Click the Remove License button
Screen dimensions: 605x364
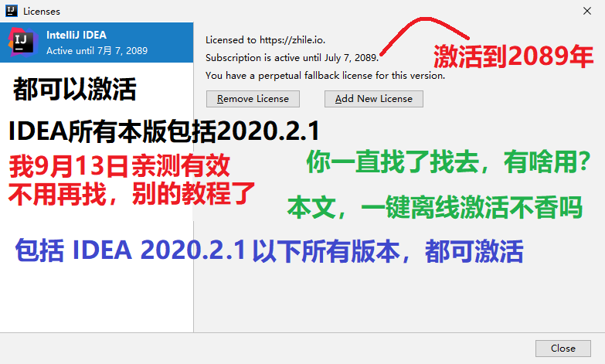pos(253,99)
